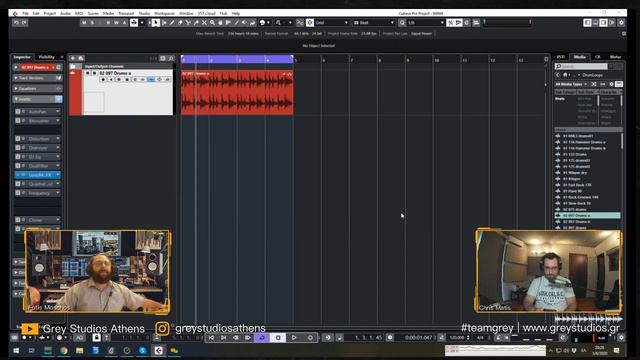The height and width of the screenshot is (360, 640).
Task: Toggle global Write automation W button
Action: [116, 23]
